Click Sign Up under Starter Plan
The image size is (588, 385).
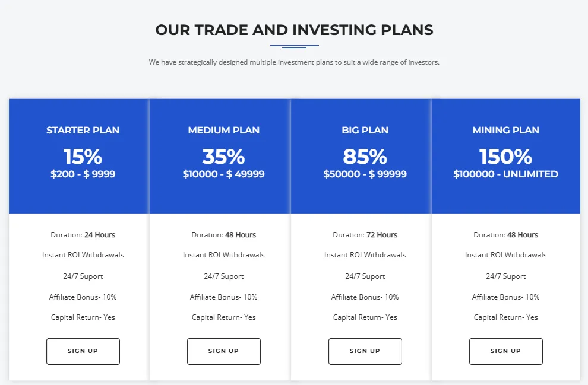pos(83,351)
